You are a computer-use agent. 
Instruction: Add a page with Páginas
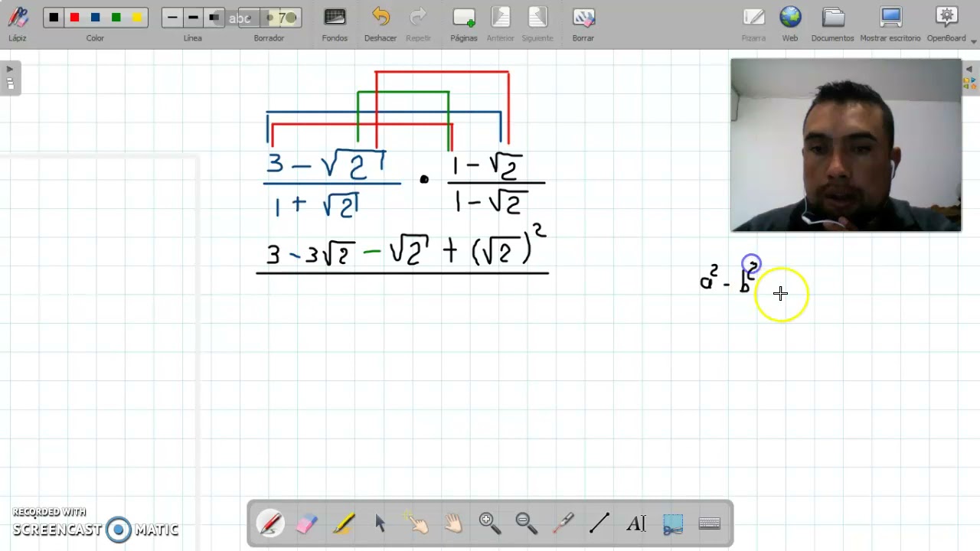coord(464,23)
